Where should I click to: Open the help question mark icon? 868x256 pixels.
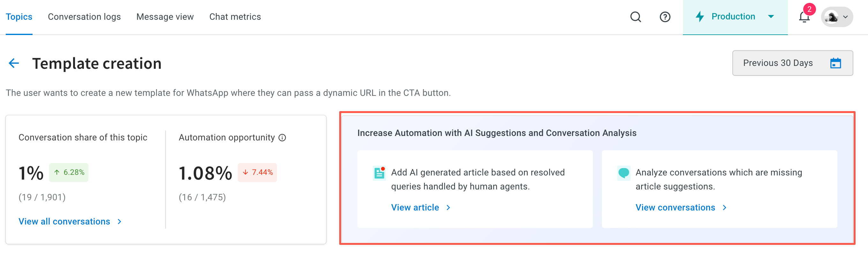point(665,17)
